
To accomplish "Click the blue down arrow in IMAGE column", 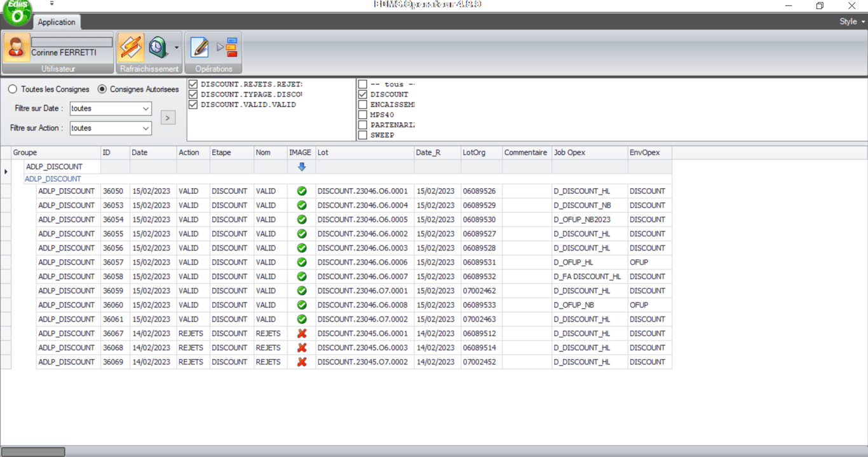I will coord(302,167).
